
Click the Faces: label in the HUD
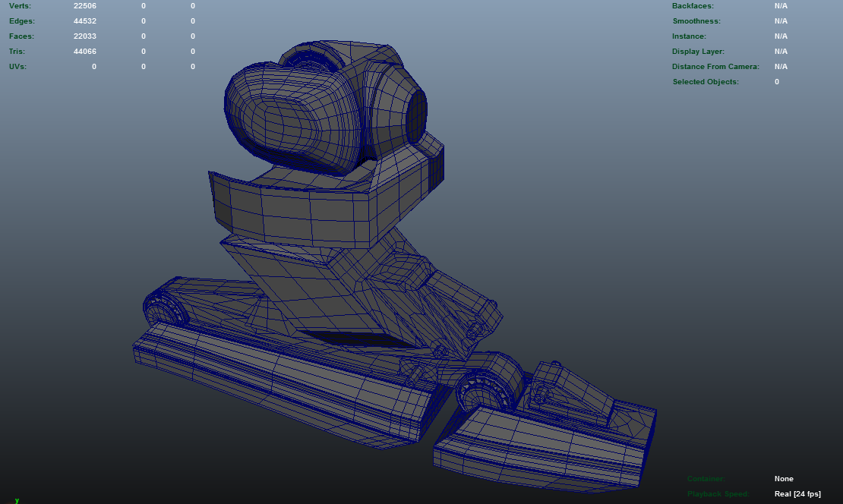click(x=21, y=36)
